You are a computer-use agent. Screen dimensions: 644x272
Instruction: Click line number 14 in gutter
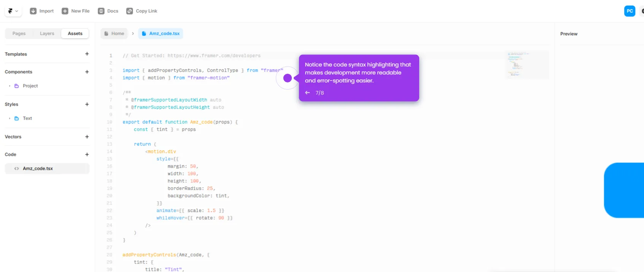coord(110,152)
